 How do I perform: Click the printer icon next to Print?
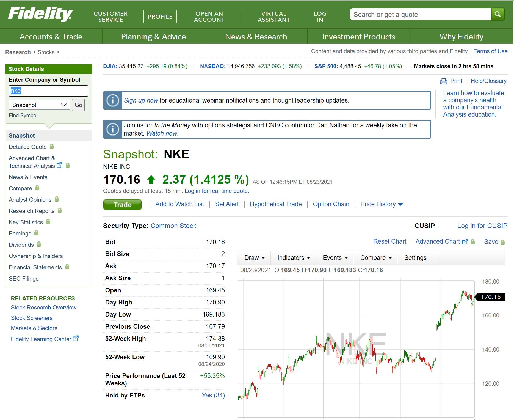pos(443,81)
